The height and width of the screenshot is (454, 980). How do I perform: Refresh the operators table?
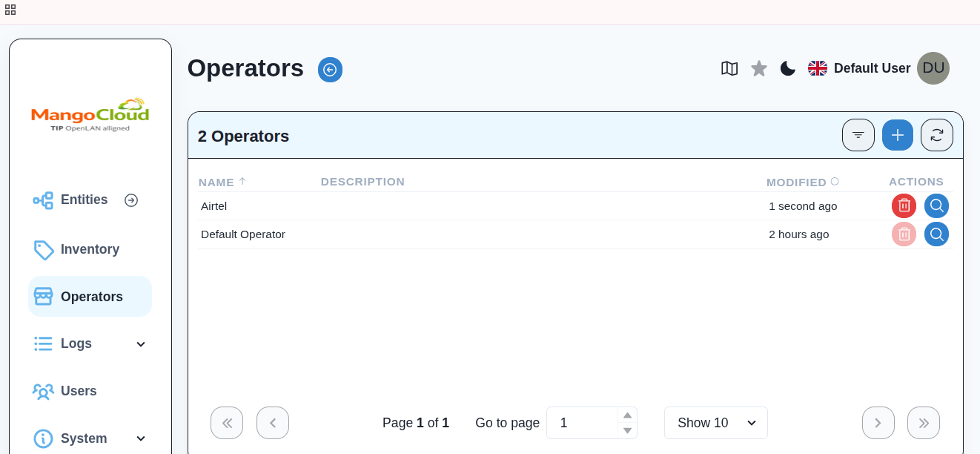tap(937, 135)
